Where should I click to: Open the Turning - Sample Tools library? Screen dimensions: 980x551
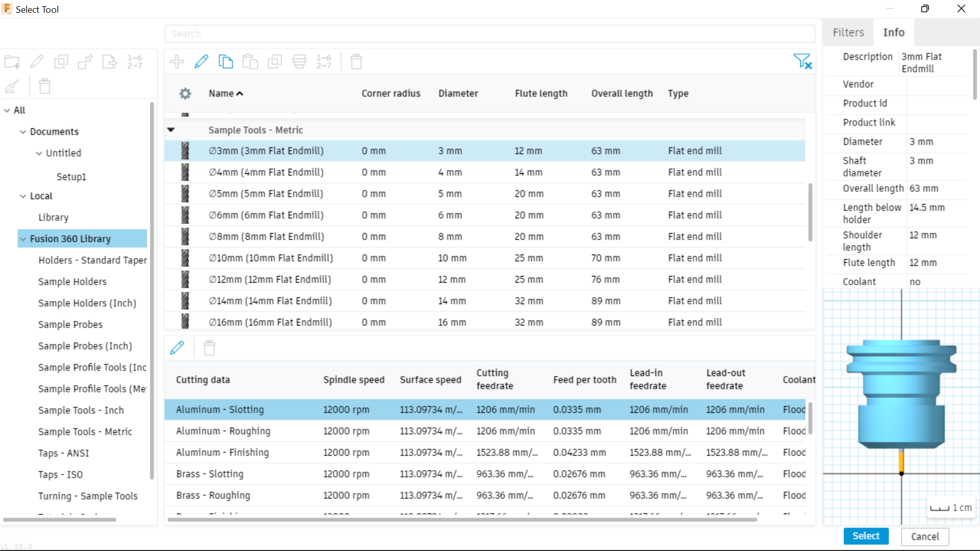point(88,495)
